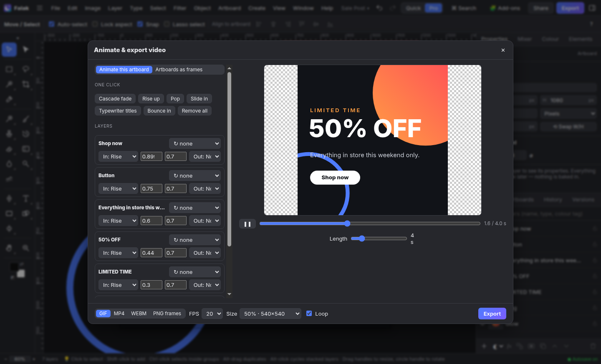Toggle the Loop checkbox
Image resolution: width=601 pixels, height=364 pixels.
(x=309, y=313)
